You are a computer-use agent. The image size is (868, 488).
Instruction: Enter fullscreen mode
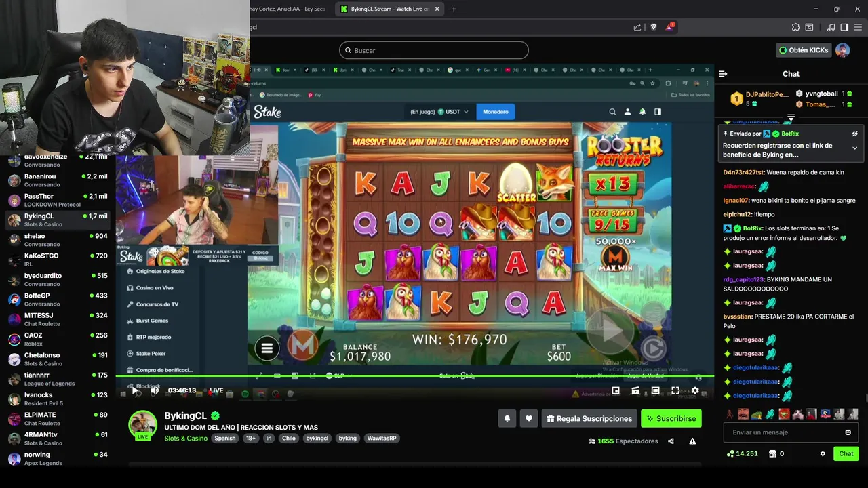[x=675, y=390]
